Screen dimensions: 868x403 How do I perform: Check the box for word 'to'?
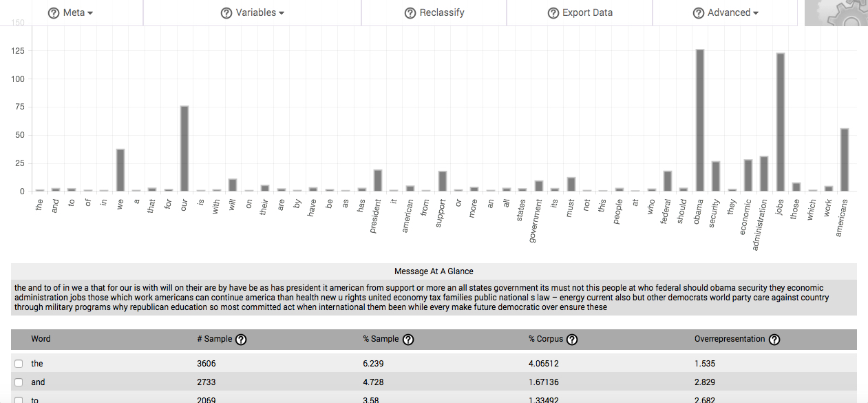19,400
